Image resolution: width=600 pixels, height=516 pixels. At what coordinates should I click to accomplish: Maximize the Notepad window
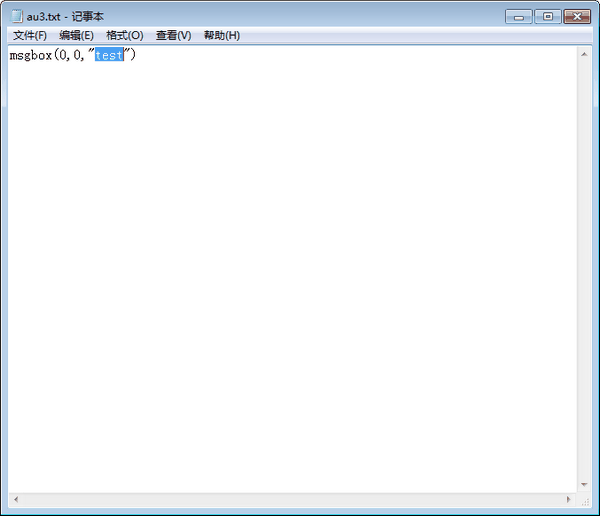[x=548, y=16]
